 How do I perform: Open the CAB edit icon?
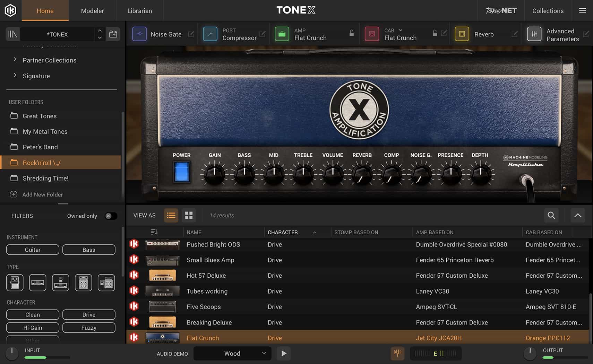[x=444, y=33]
